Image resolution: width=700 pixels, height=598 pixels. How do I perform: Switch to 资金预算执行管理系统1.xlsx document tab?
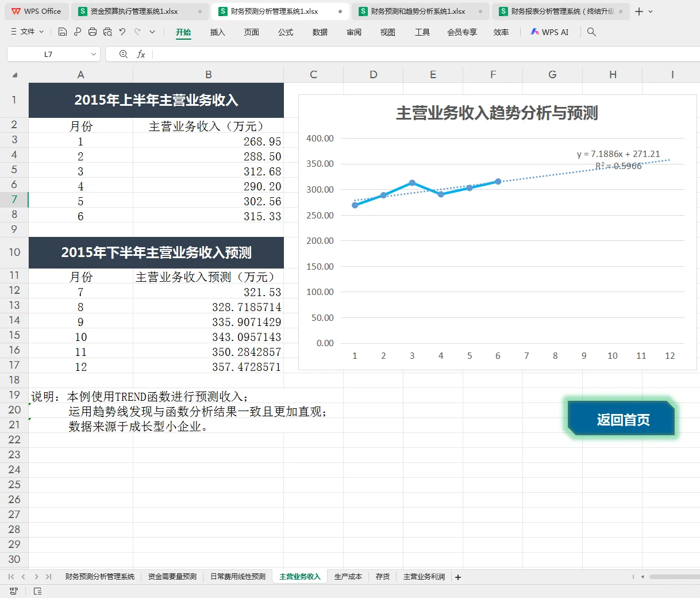coord(140,11)
